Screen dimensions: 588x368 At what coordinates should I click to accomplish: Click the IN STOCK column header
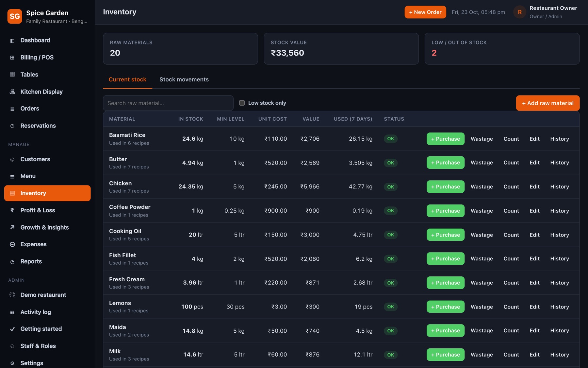click(x=191, y=119)
